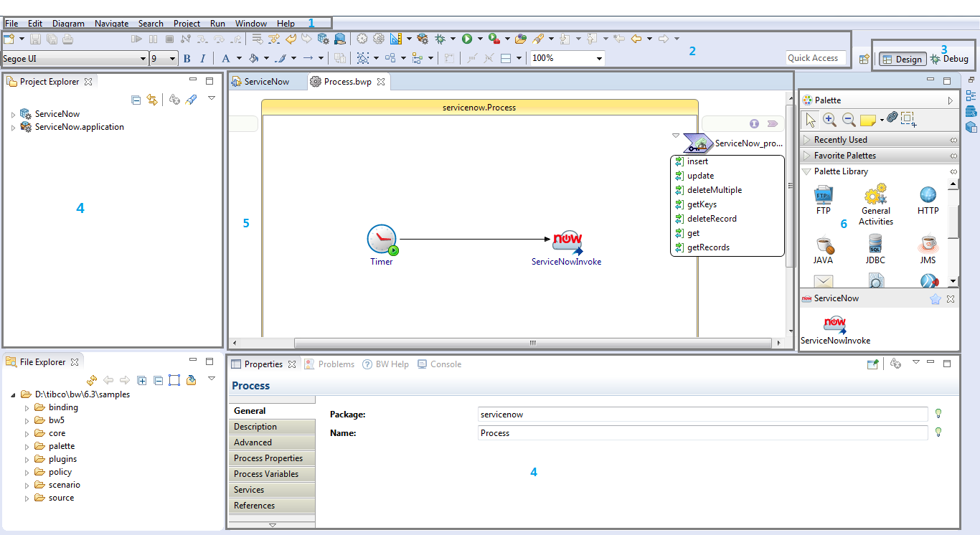Switch to the Debug perspective
Screen dimensions: 980x535
tap(949, 59)
